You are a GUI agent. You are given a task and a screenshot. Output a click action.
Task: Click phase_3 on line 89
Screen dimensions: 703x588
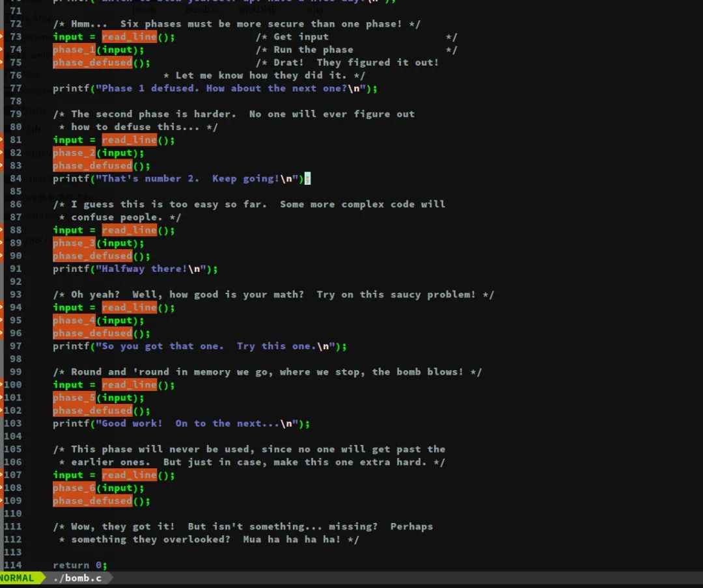point(74,243)
